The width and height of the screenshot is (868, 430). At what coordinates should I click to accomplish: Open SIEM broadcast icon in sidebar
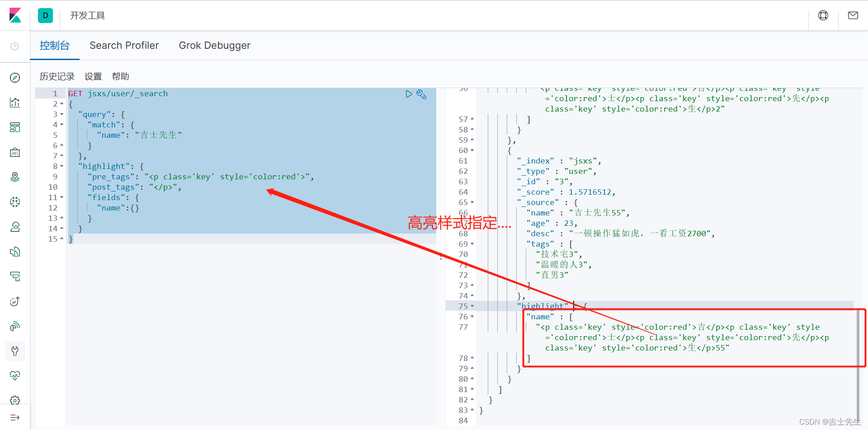[x=15, y=326]
